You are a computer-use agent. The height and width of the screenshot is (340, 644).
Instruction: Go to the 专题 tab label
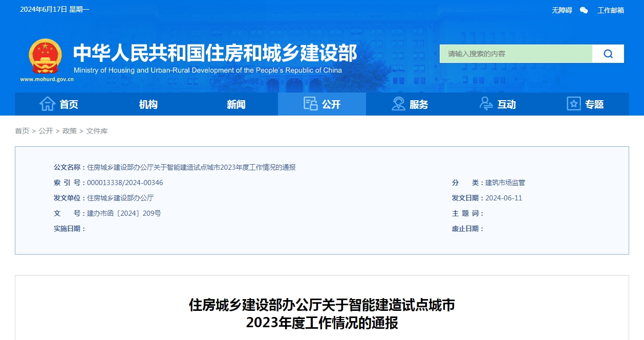tap(594, 104)
